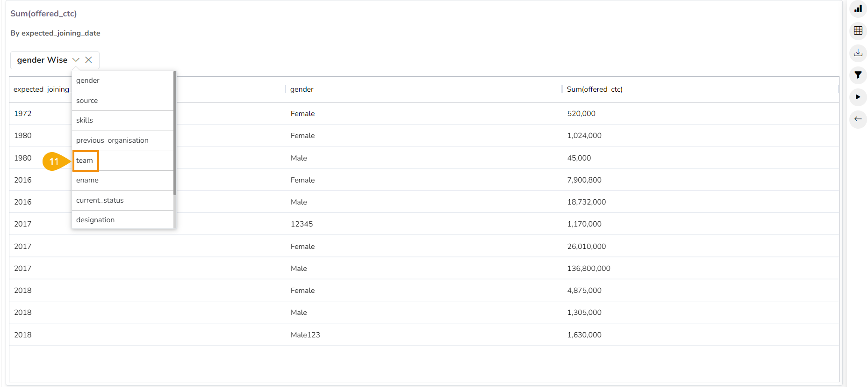Viewport: 868px width, 387px height.
Task: Choose current_status in the dropdown
Action: [x=100, y=200]
